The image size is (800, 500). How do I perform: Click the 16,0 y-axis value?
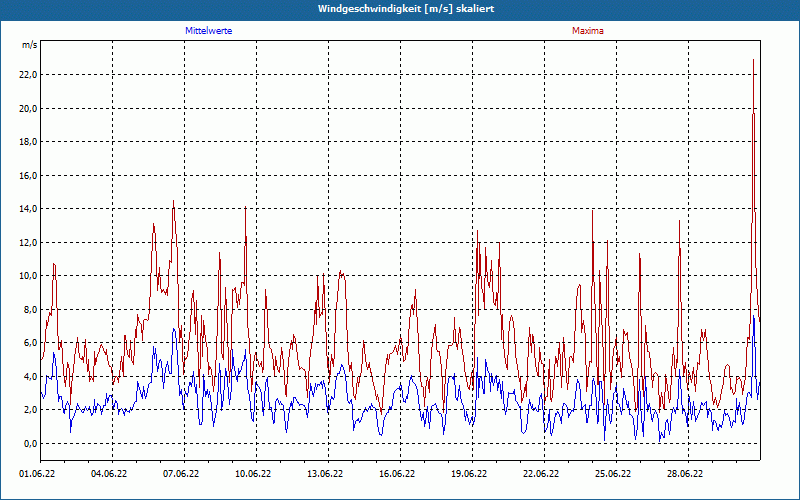[29, 176]
